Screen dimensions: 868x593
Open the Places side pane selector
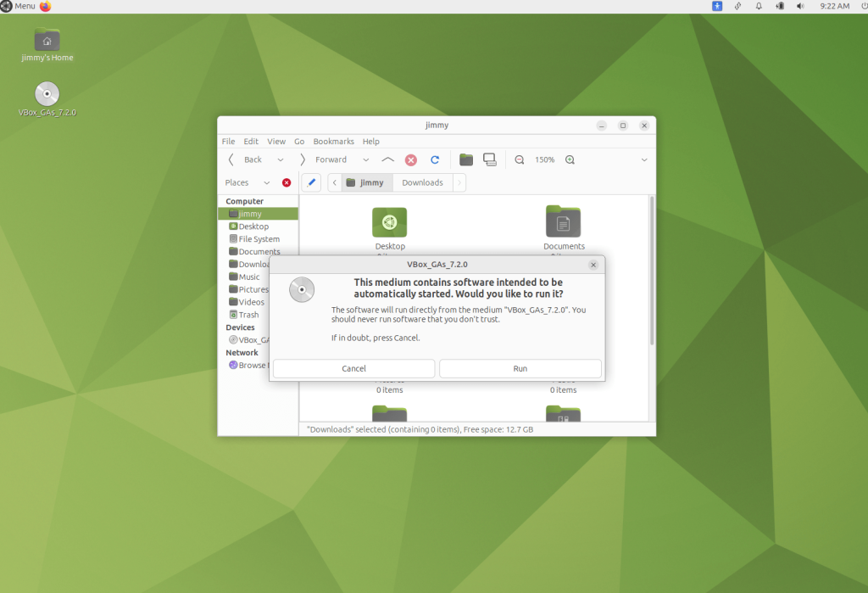point(247,182)
